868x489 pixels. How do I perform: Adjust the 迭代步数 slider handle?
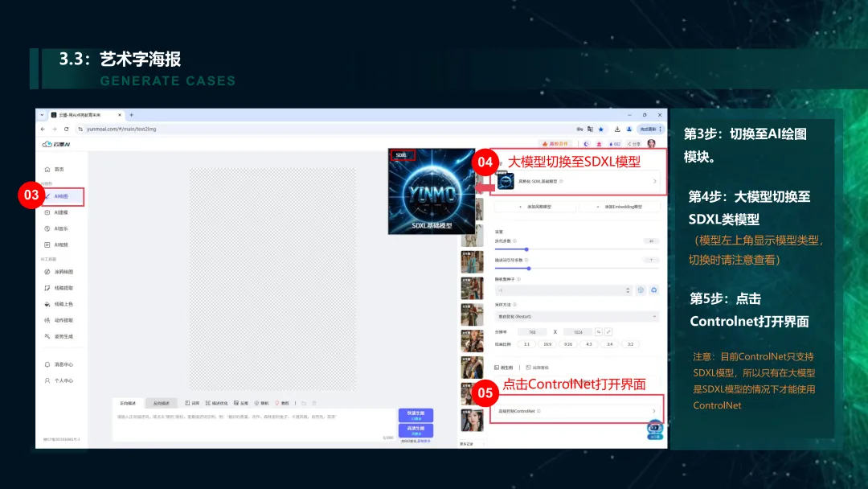tap(526, 249)
